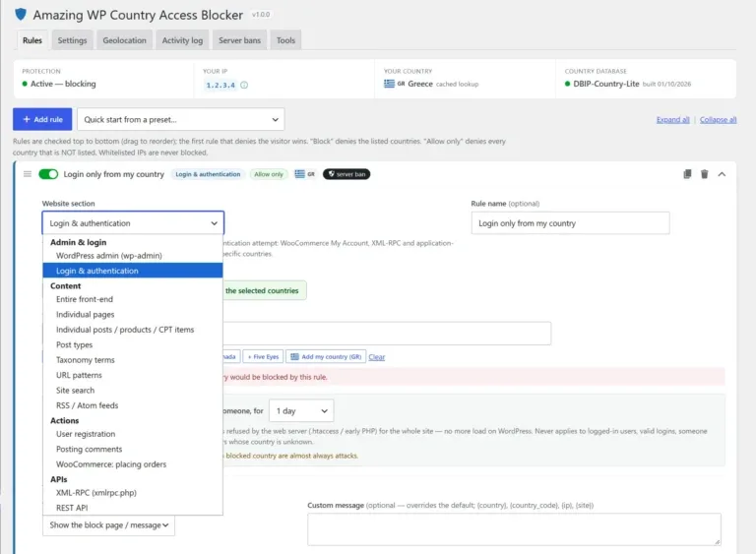The width and height of the screenshot is (756, 554).
Task: Toggle the Login only from my country switch
Action: [48, 174]
